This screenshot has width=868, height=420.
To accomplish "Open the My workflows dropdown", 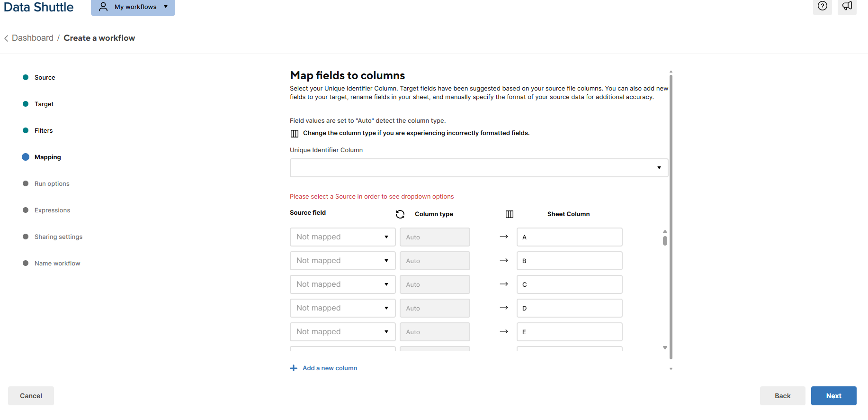I will [x=133, y=7].
